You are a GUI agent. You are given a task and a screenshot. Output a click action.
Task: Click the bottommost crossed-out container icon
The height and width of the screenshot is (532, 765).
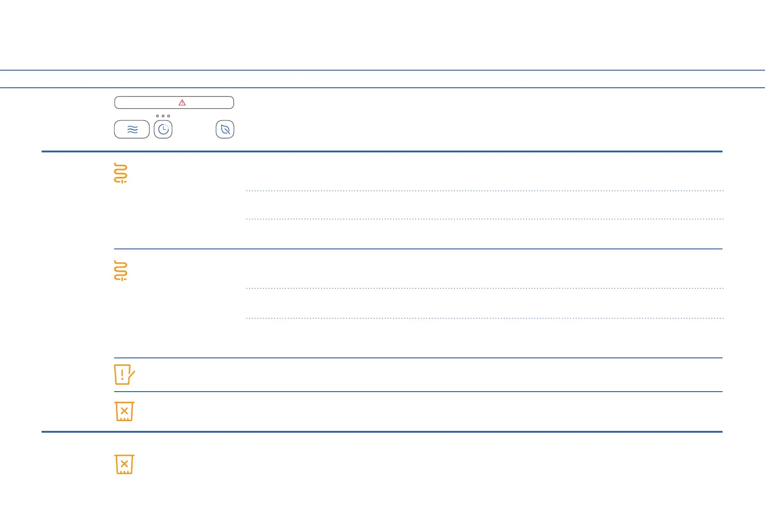124,464
